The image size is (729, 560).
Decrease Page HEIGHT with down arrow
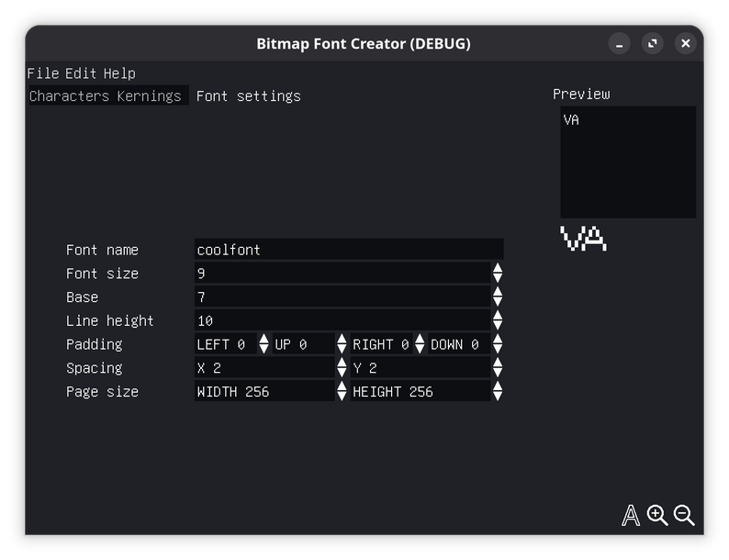[498, 397]
